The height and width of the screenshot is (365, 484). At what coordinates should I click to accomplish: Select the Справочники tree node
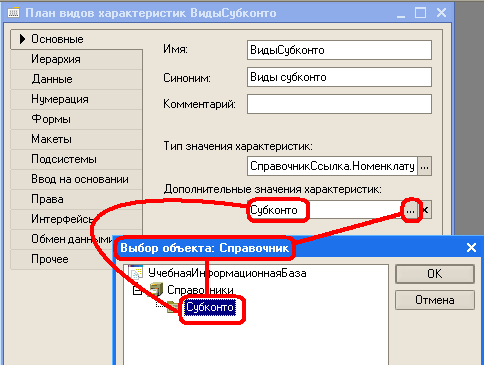point(200,290)
